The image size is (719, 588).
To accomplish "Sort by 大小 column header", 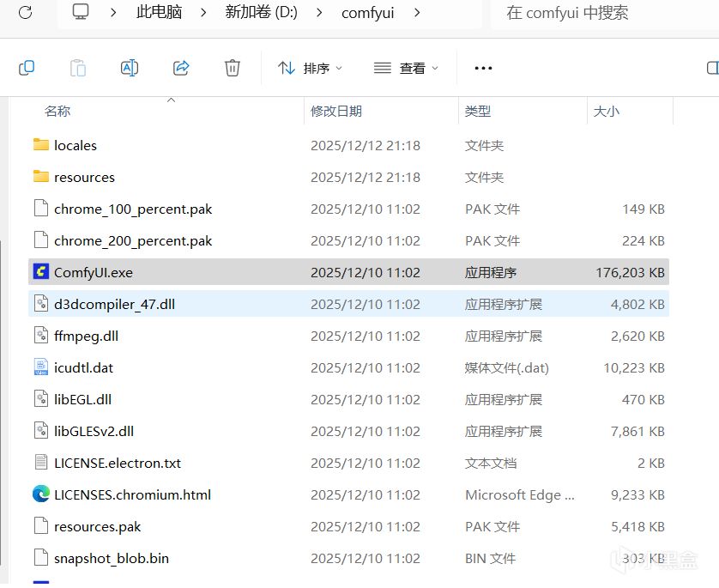I will click(607, 111).
